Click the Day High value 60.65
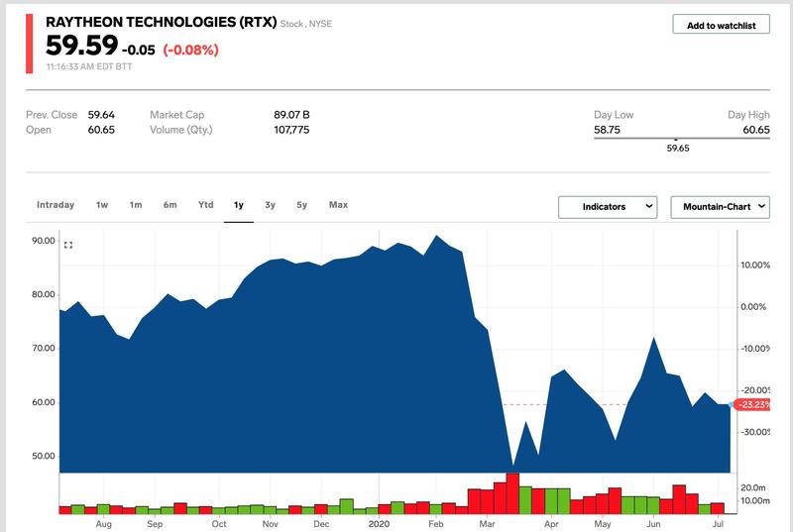793x532 pixels. (756, 130)
